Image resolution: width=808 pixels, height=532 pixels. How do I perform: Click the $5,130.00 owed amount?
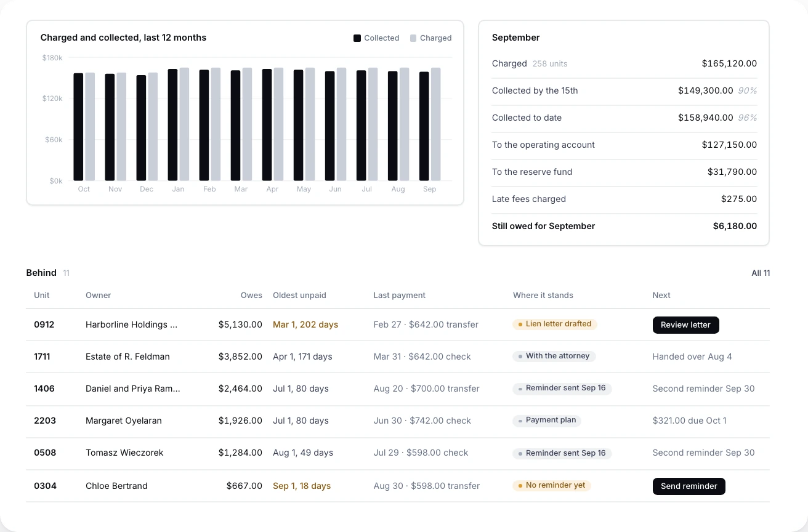click(240, 324)
